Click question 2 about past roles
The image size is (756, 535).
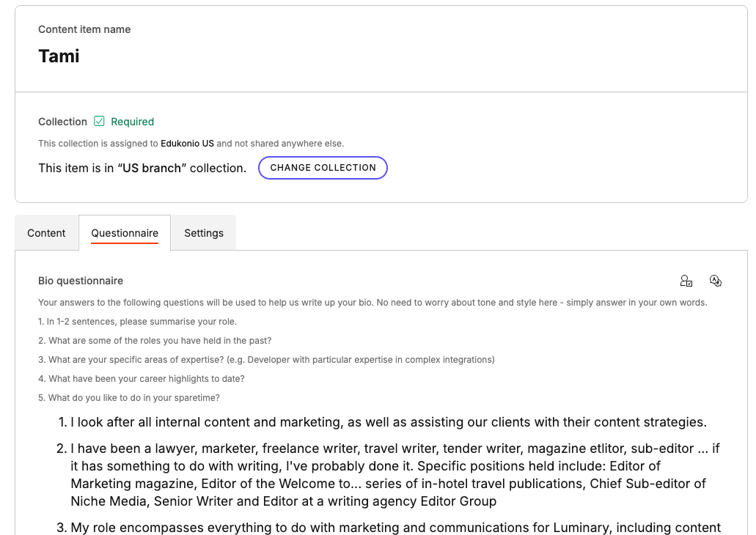[156, 340]
